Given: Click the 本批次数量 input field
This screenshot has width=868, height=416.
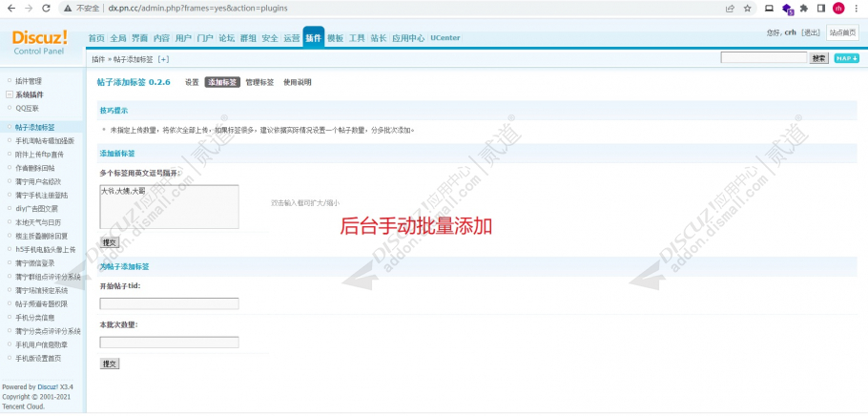Looking at the screenshot, I should point(170,343).
